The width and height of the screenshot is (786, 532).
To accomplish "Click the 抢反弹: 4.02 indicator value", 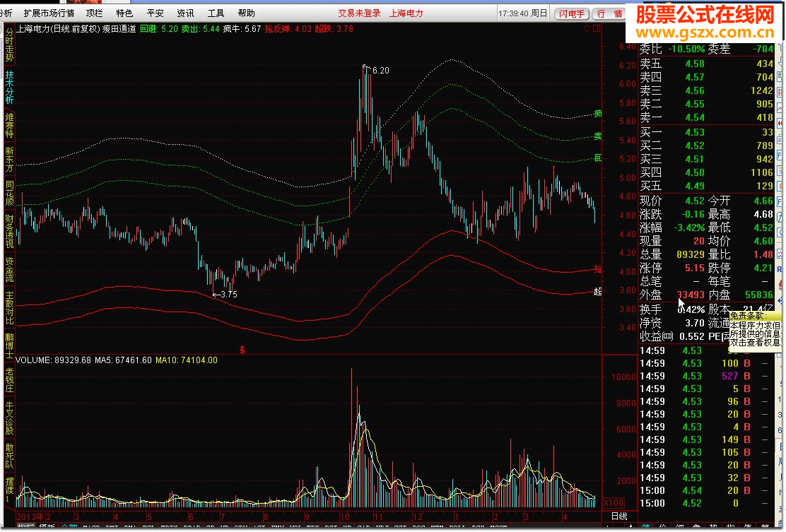I will pos(288,29).
